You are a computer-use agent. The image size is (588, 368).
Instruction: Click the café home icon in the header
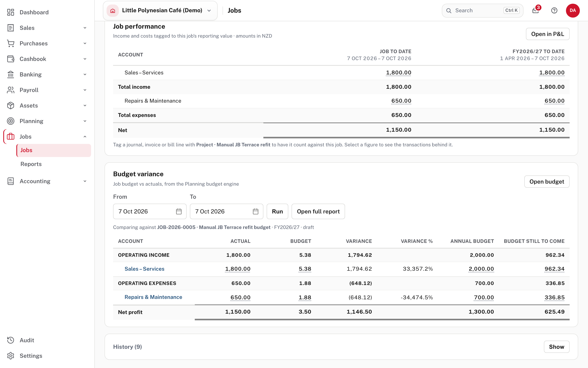coord(113,10)
